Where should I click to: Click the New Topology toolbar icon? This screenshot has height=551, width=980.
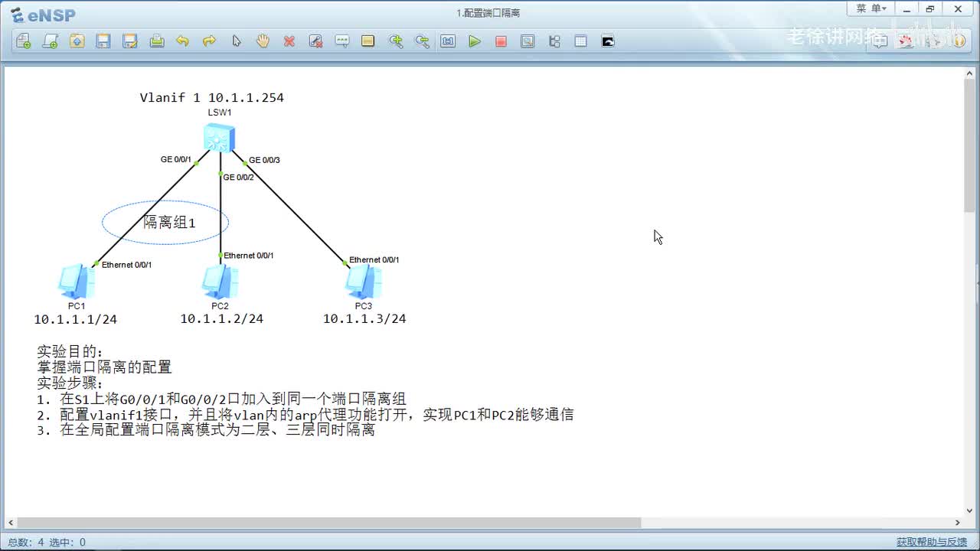pyautogui.click(x=24, y=41)
